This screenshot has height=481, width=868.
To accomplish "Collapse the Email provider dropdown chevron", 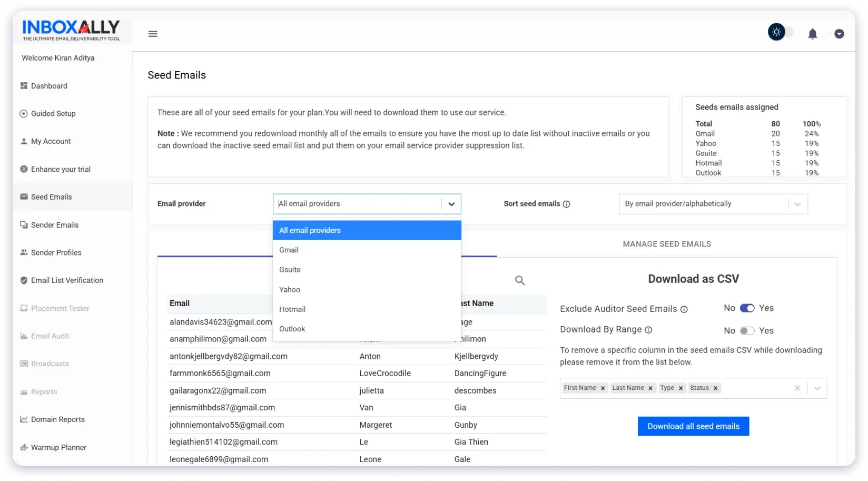I will tap(451, 204).
